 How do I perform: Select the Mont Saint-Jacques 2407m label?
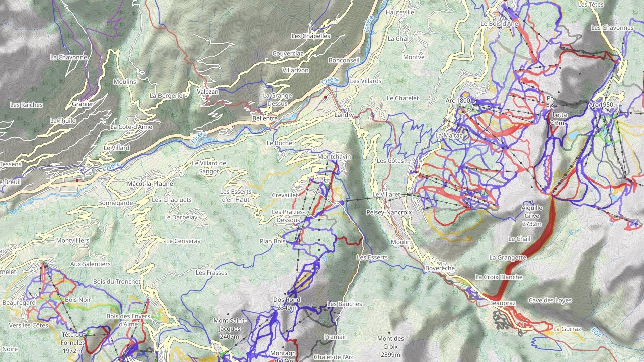(x=230, y=329)
